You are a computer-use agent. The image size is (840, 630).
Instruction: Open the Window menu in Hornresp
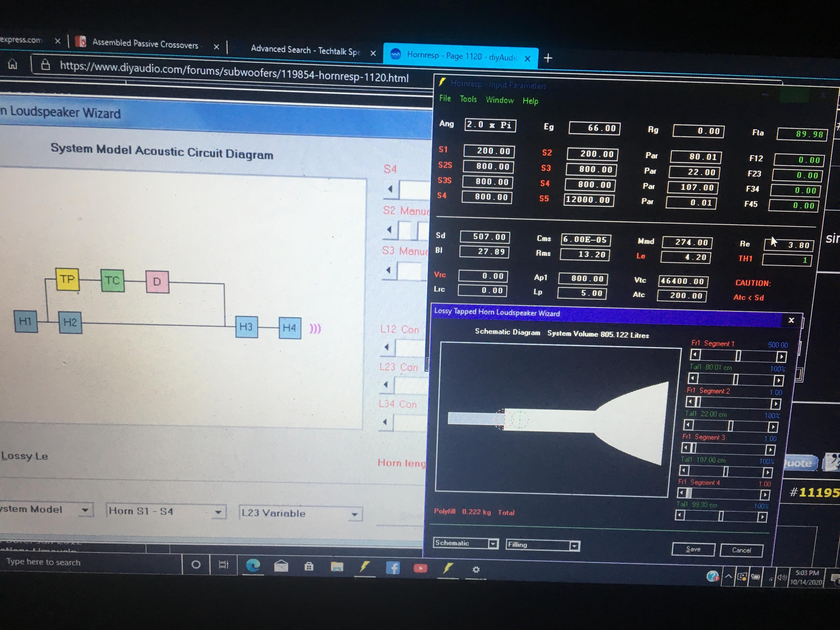(x=499, y=100)
